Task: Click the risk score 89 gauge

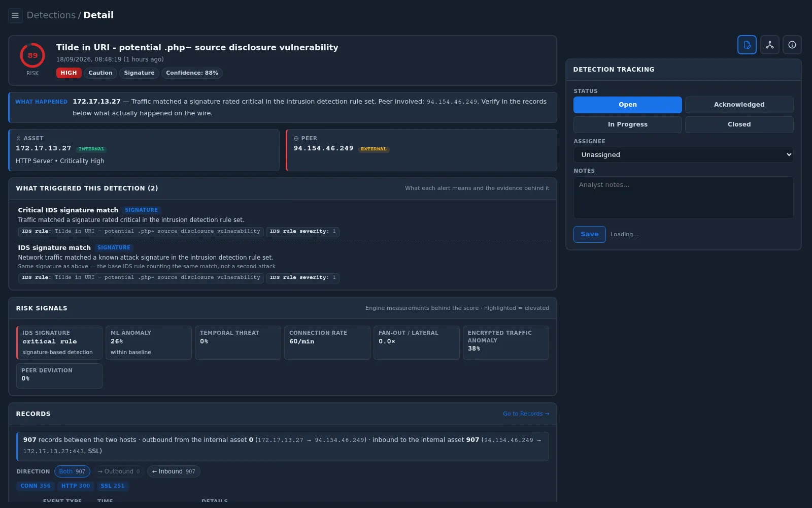Action: [x=32, y=55]
